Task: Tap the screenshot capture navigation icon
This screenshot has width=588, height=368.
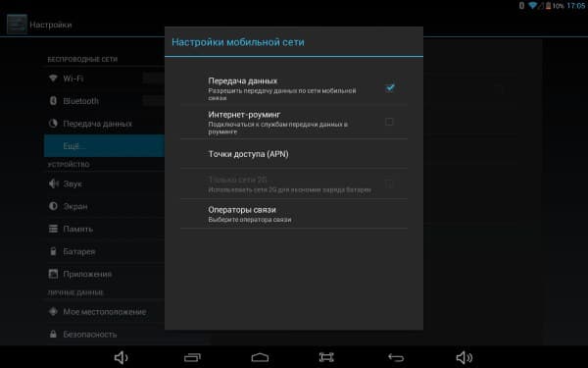Action: (x=326, y=357)
